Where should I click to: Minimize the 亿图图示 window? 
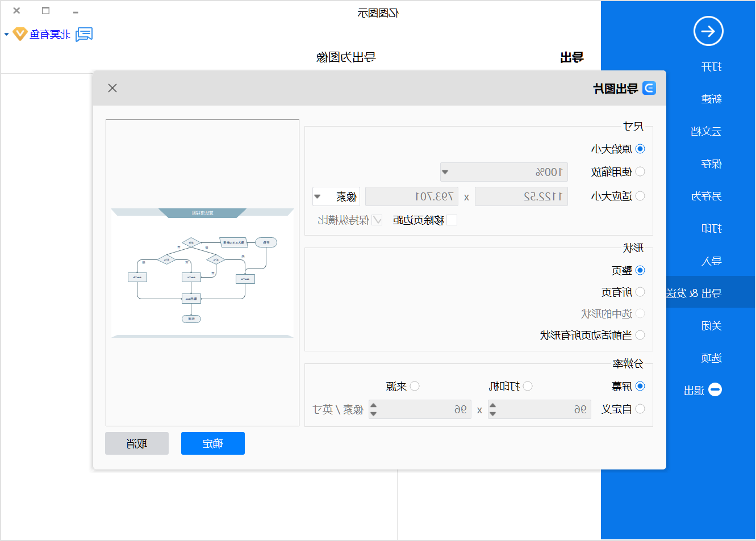click(76, 11)
